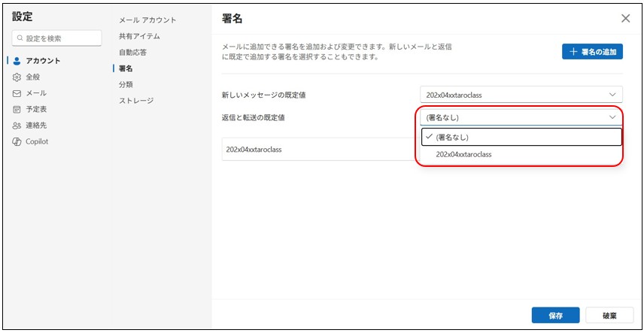Click the Calendar icon in settings sidebar

tap(17, 110)
